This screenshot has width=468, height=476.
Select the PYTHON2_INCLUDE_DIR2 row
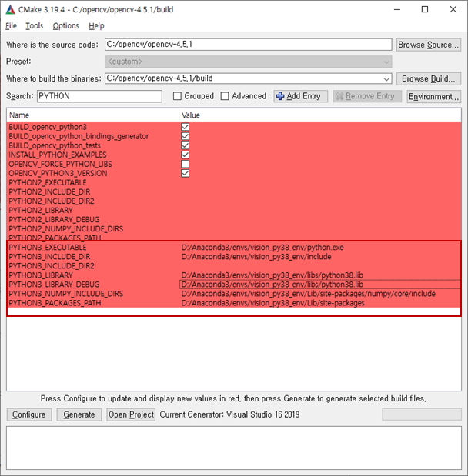[x=234, y=201]
